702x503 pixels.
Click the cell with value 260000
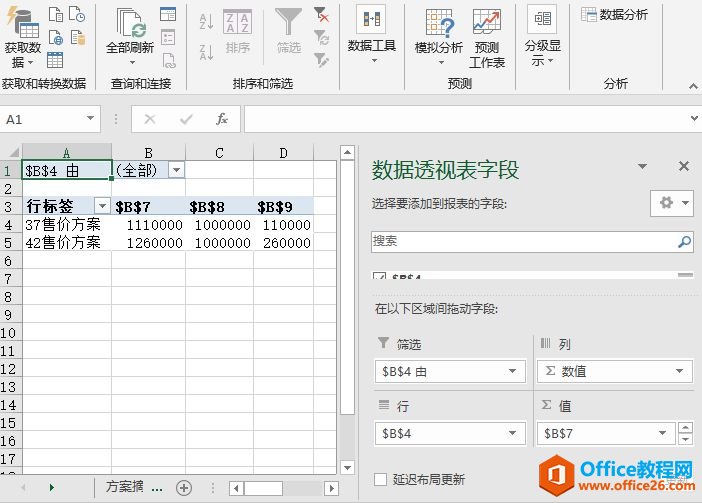click(283, 242)
